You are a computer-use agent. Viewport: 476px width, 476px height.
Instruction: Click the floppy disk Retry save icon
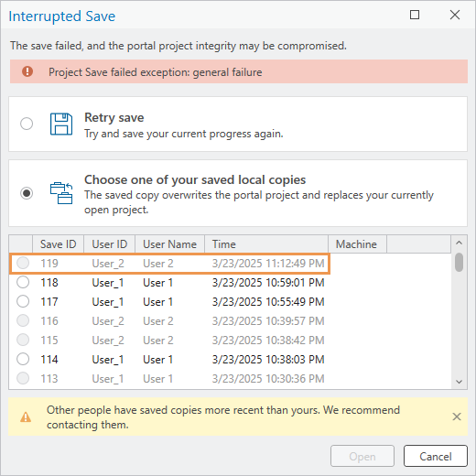61,124
